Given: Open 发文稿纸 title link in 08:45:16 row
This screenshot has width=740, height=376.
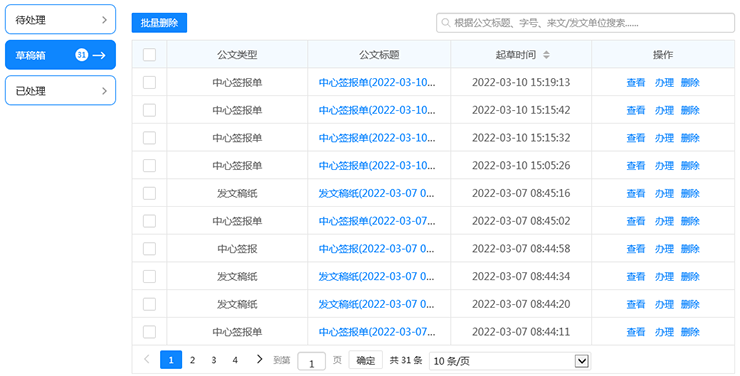Looking at the screenshot, I should point(376,193).
